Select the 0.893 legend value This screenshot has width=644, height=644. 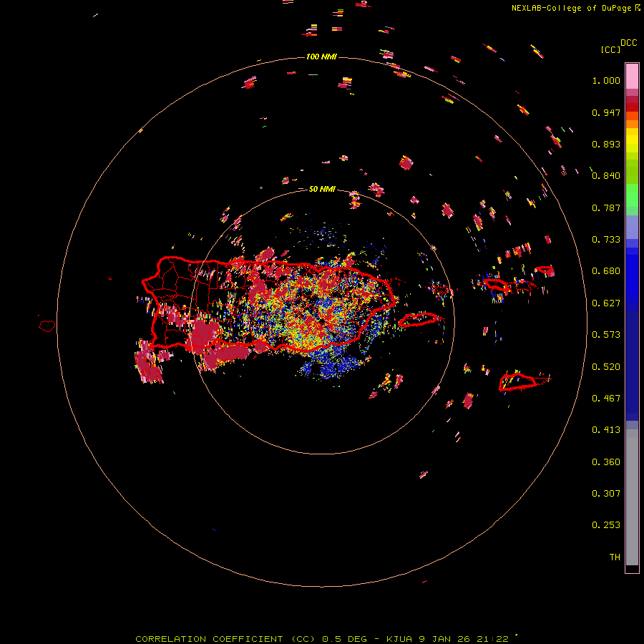606,144
